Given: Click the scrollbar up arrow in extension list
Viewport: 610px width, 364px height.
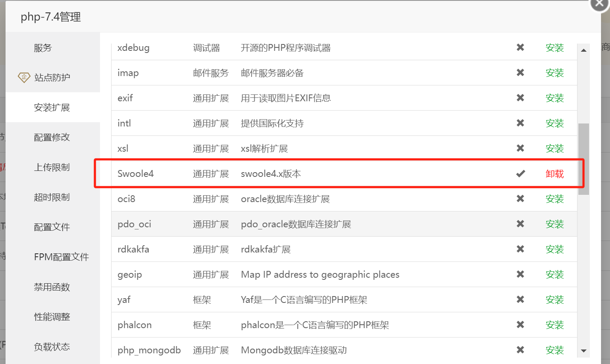Looking at the screenshot, I should pos(583,50).
